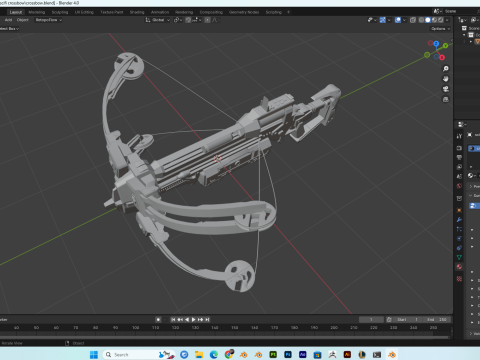Image resolution: width=480 pixels, height=360 pixels.
Task: Switch perspective/orthographic with grid icon
Action: click(x=446, y=99)
